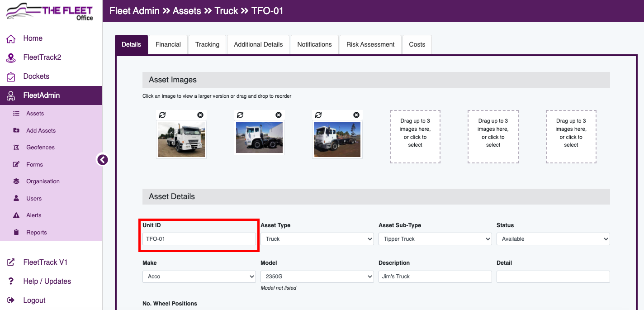Click the first empty image upload box
This screenshot has width=644, height=310.
[415, 137]
